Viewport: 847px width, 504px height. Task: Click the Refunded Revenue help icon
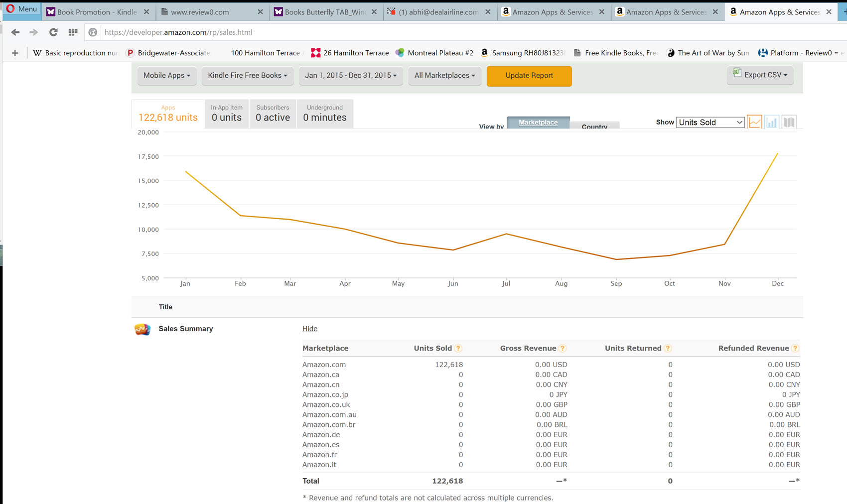point(796,349)
